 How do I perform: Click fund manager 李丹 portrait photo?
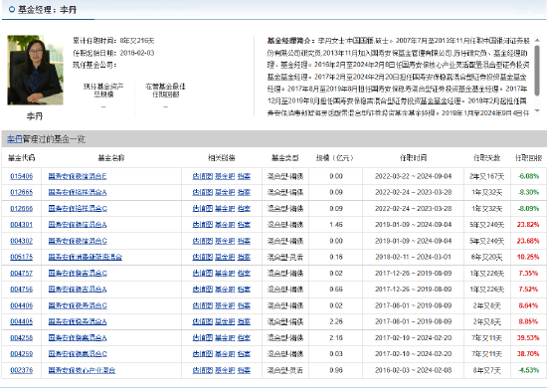click(35, 70)
